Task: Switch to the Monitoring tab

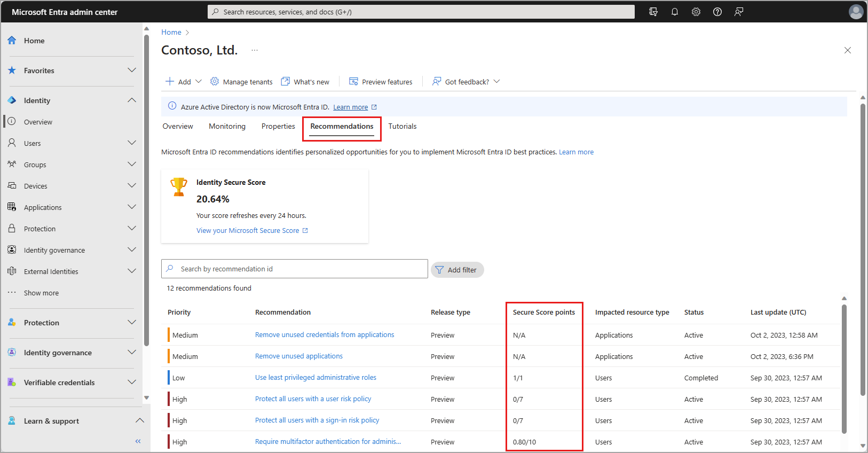Action: tap(227, 127)
